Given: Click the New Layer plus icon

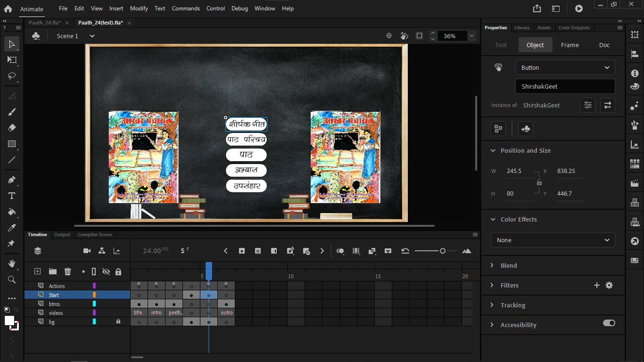Looking at the screenshot, I should tap(37, 271).
